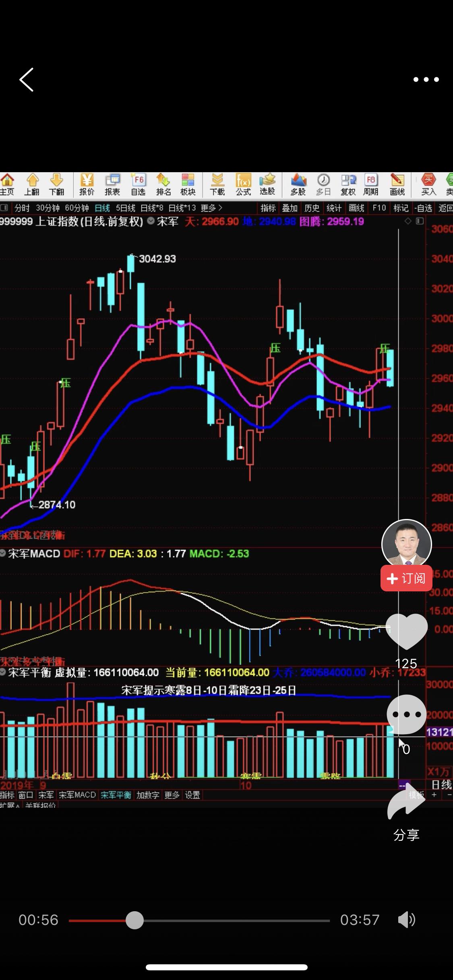Open the 板块 sector blocks icon
The width and height of the screenshot is (453, 980).
tap(188, 185)
